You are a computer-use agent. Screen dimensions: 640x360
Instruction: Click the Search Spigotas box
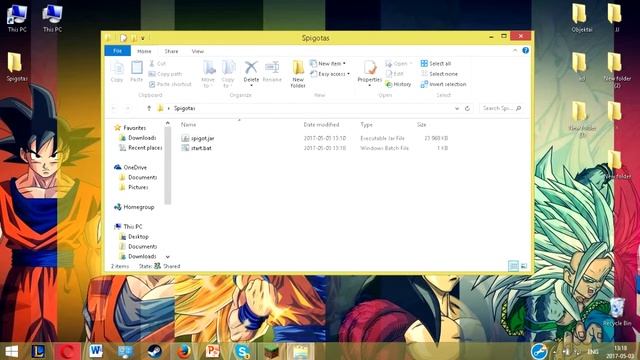point(501,108)
